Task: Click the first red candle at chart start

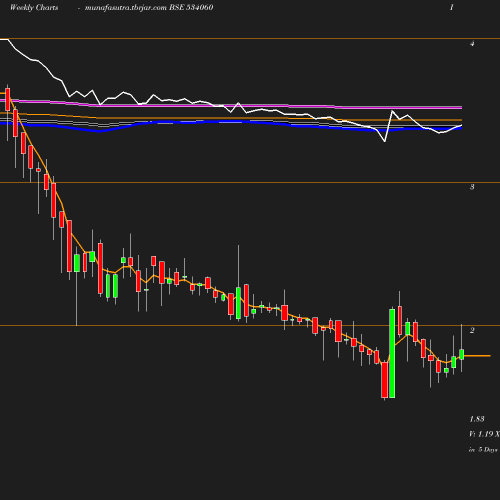Action: click(x=8, y=99)
